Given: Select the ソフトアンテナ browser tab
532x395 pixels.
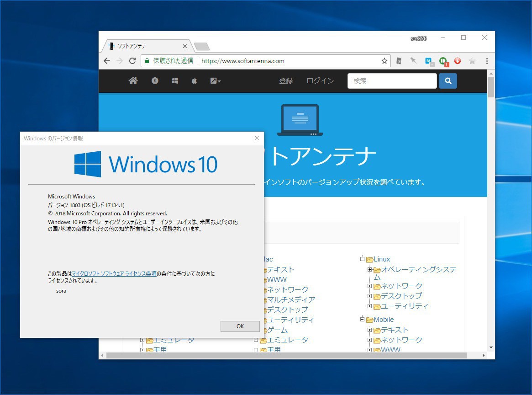Looking at the screenshot, I should click(x=146, y=46).
